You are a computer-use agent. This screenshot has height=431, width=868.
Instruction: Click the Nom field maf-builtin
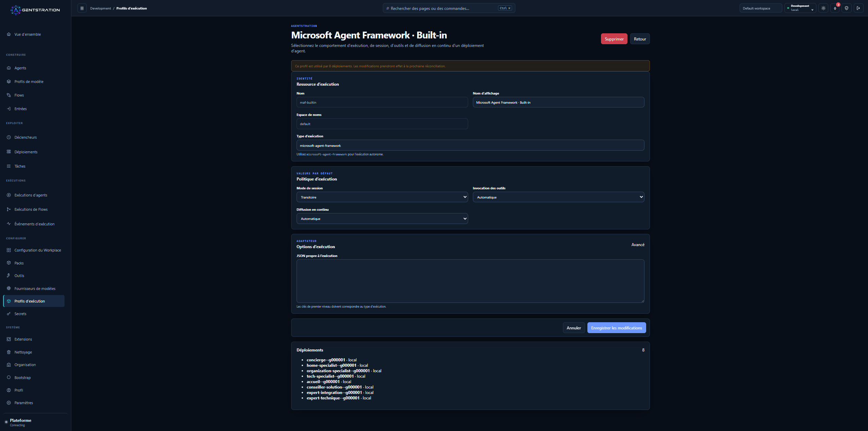click(x=382, y=102)
